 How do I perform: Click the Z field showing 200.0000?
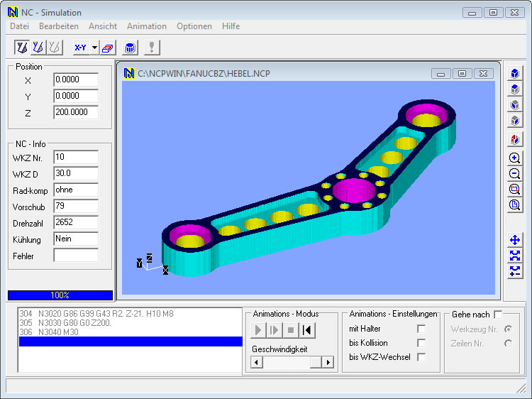coord(76,112)
